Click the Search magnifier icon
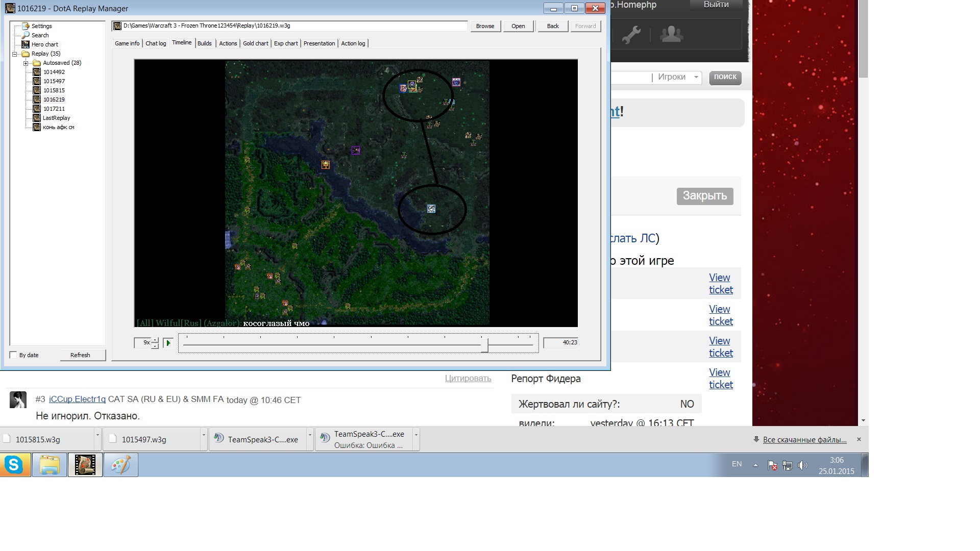This screenshot has width=980, height=551. pos(26,35)
